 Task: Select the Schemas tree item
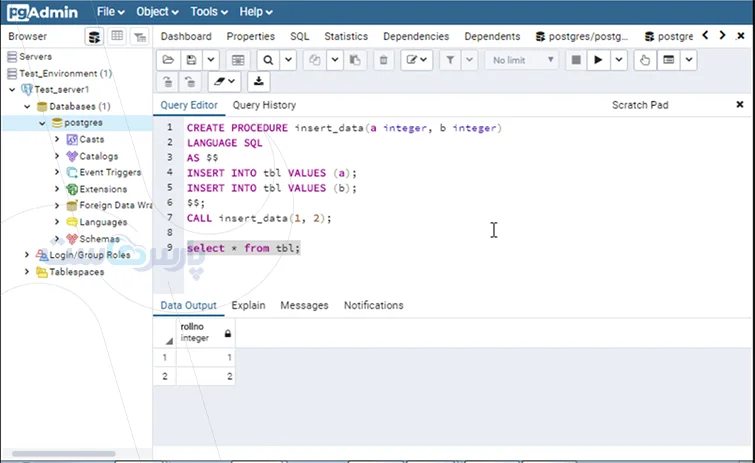coord(99,239)
